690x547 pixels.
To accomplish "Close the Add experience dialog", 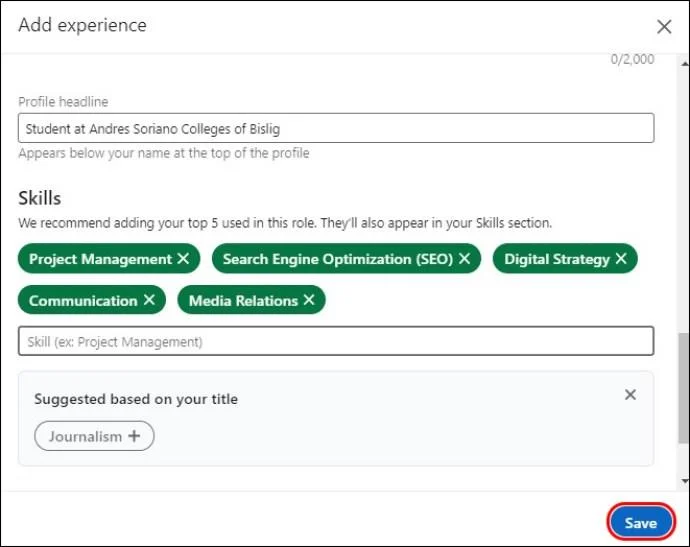I will (664, 26).
